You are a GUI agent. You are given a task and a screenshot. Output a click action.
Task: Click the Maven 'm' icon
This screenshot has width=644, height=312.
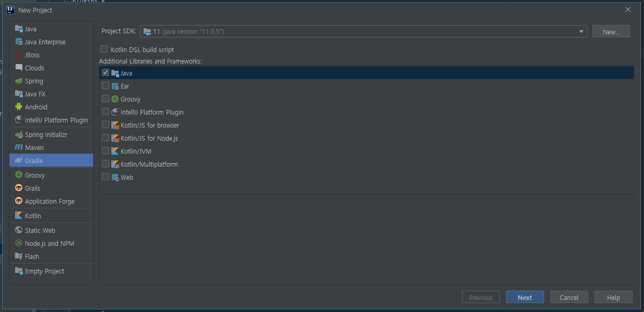[x=19, y=147]
